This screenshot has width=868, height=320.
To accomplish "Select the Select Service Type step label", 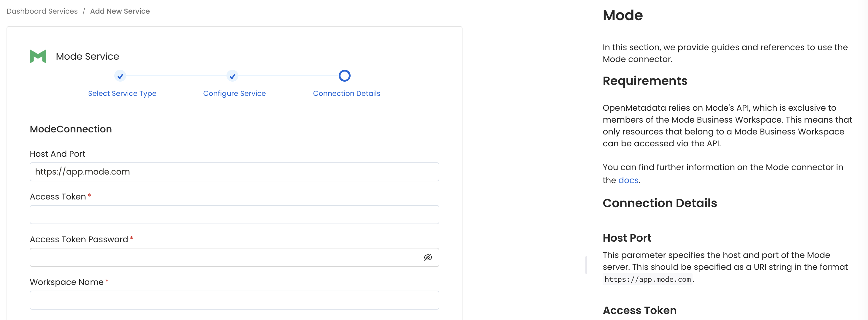I will 122,93.
